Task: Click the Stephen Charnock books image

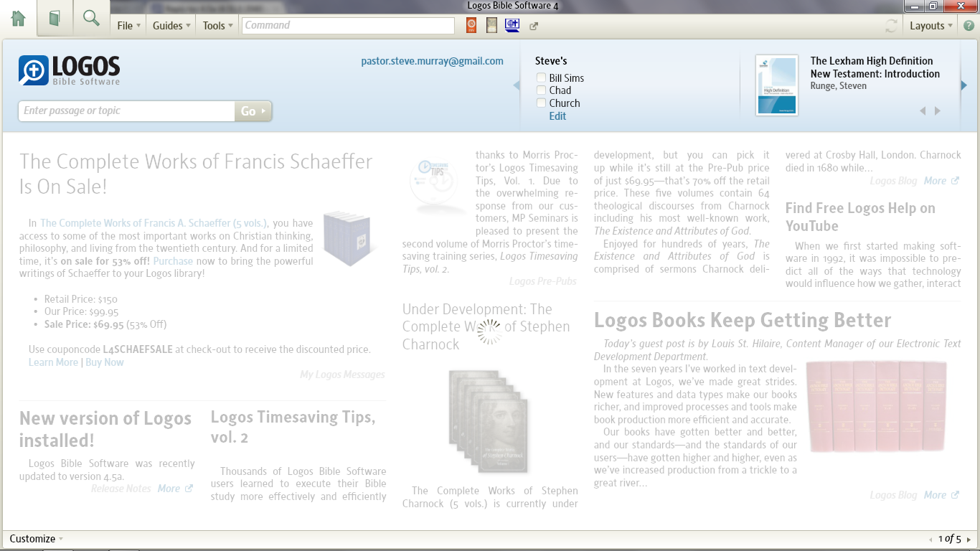Action: (489, 422)
